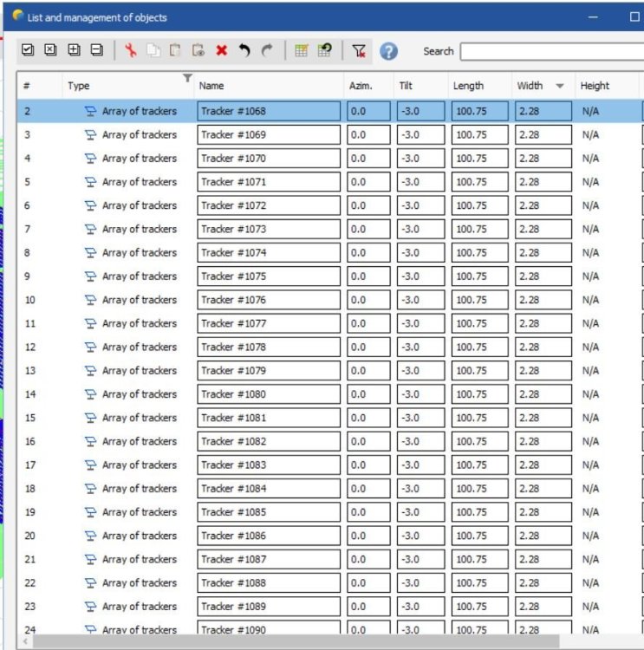This screenshot has height=650, width=644.
Task: Delete selection with the red X icon
Action: 221,51
